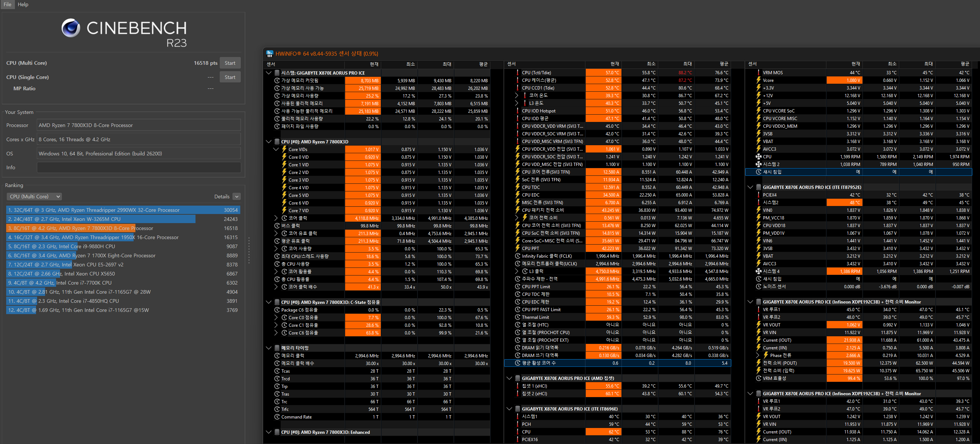Image resolution: width=980 pixels, height=444 pixels.
Task: Click the clock icon beside Thermal Limit
Action: (x=517, y=317)
